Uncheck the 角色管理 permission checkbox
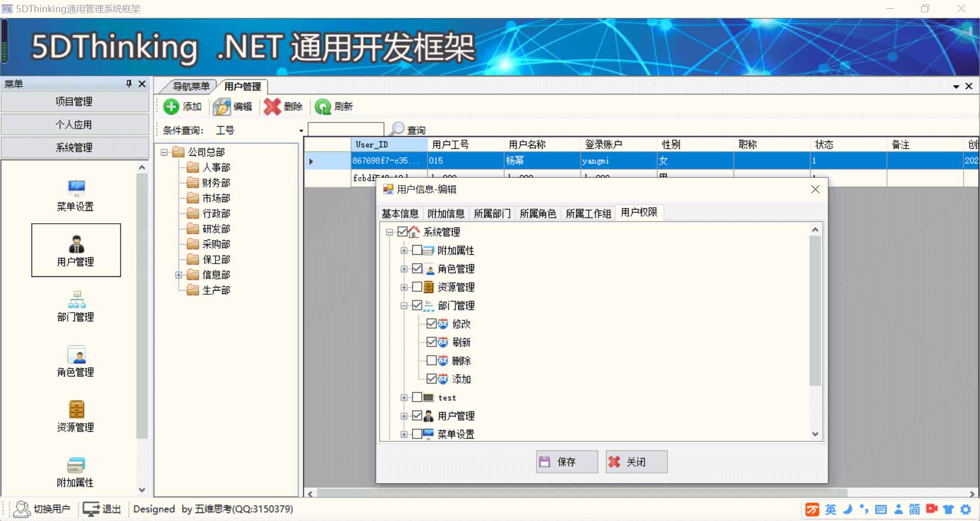Viewport: 980px width, 521px height. (x=417, y=269)
